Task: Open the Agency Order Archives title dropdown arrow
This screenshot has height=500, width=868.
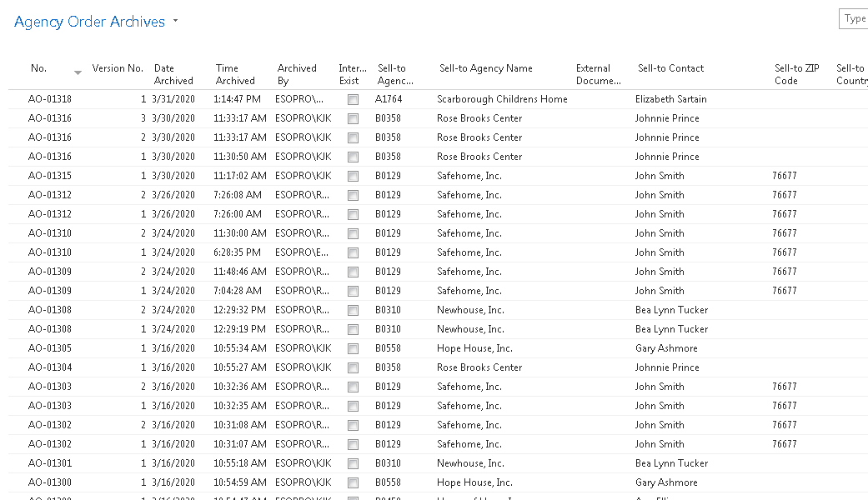Action: 175,22
